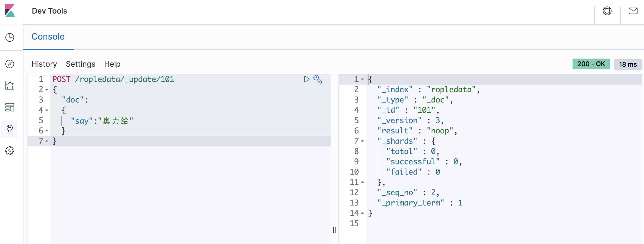Screen dimensions: 644x244
Task: Click "_primary_term" : 1 response line
Action: point(420,203)
